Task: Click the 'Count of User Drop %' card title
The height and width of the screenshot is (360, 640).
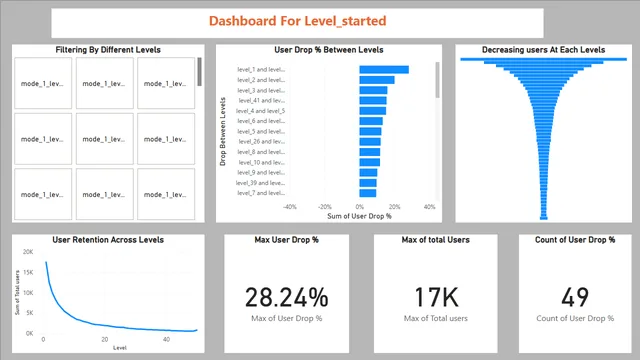Action: 575,240
